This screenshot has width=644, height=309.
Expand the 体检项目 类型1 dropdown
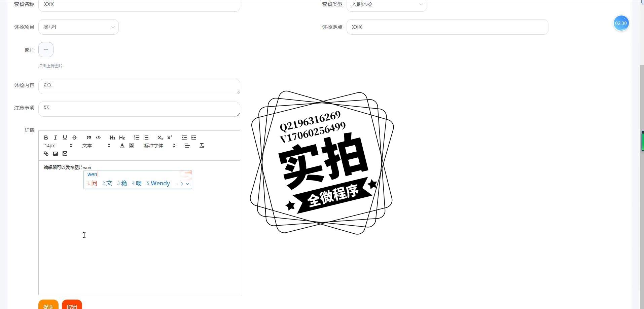pos(78,27)
